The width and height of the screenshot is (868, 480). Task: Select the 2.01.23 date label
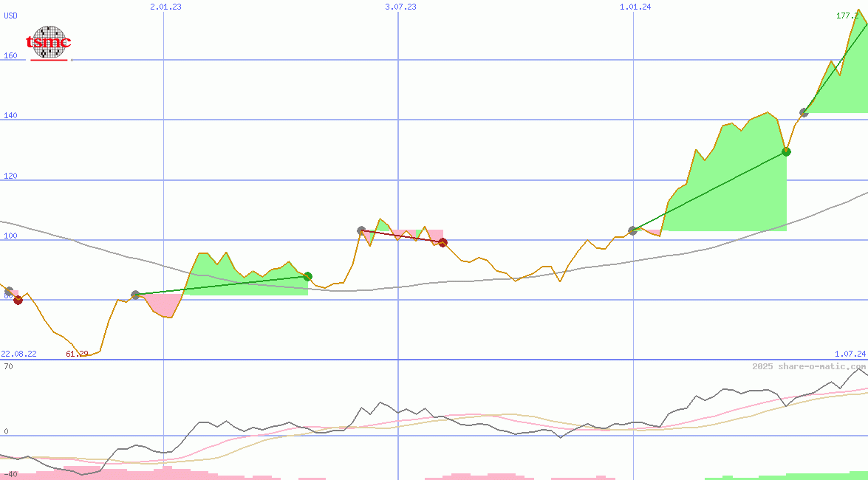[x=165, y=7]
